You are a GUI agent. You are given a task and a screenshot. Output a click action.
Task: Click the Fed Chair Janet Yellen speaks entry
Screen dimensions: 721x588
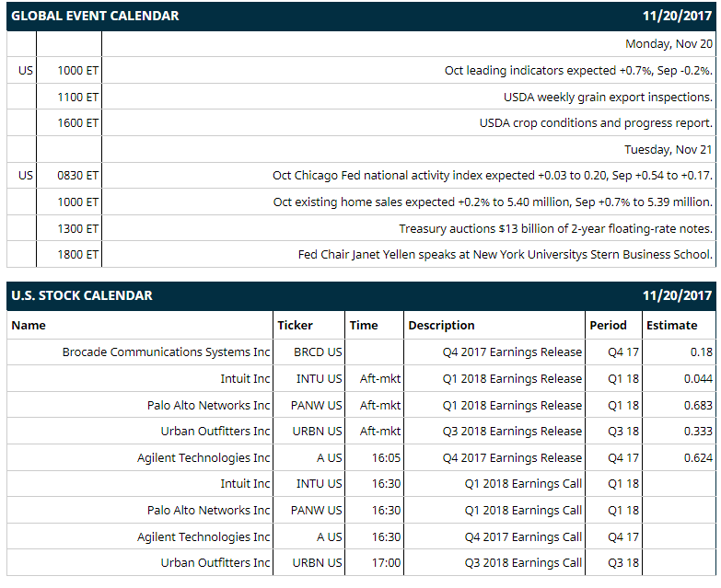pyautogui.click(x=505, y=255)
